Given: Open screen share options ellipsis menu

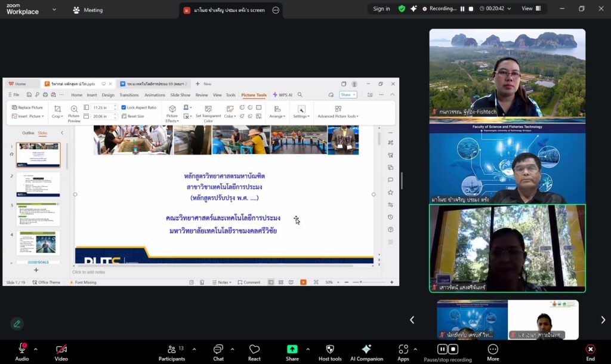Looking at the screenshot, I should [x=276, y=10].
